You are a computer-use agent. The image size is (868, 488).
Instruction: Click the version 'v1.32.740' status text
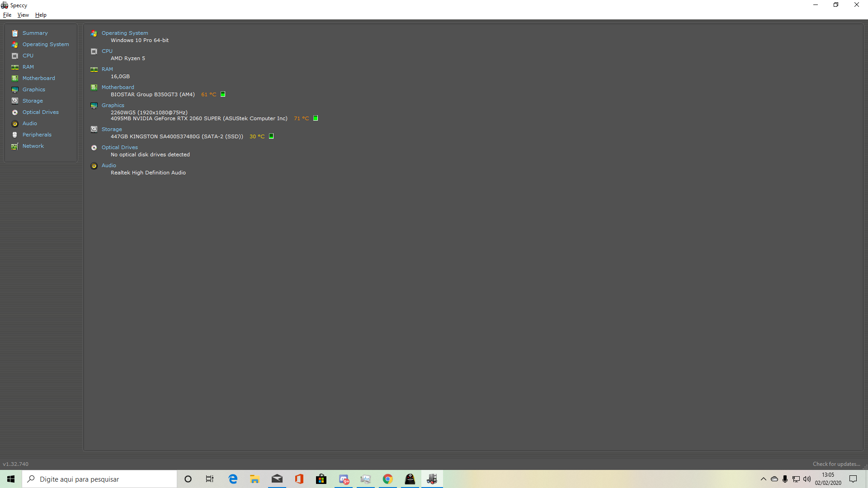pyautogui.click(x=16, y=464)
